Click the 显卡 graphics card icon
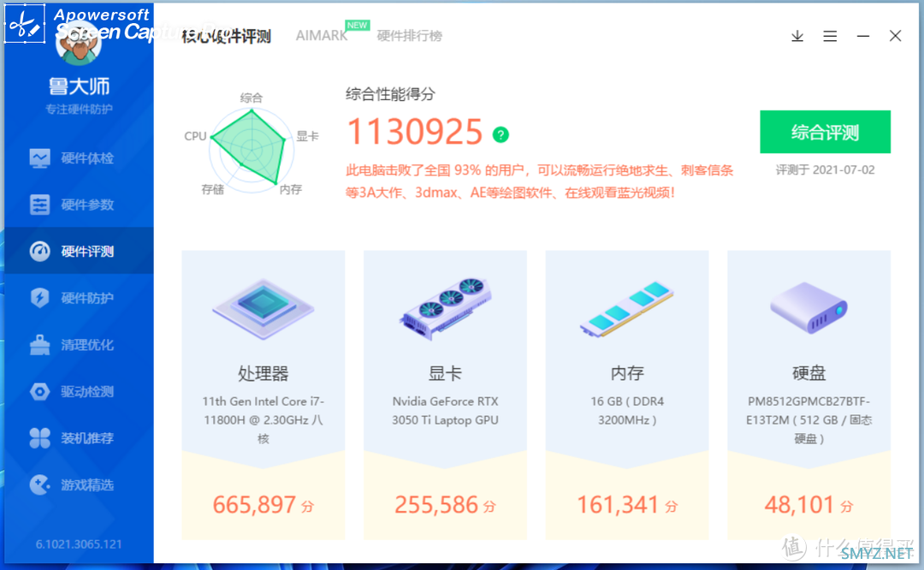Viewport: 924px width, 570px height. pos(445,308)
